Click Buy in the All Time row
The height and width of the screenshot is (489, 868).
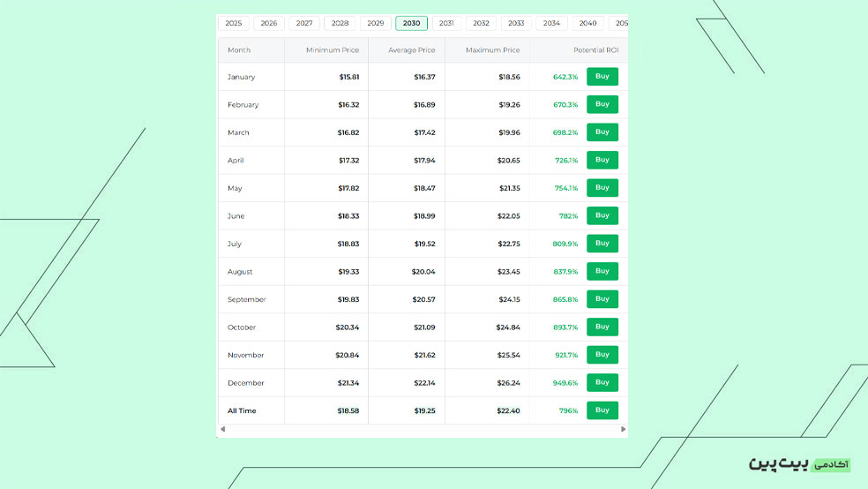602,410
